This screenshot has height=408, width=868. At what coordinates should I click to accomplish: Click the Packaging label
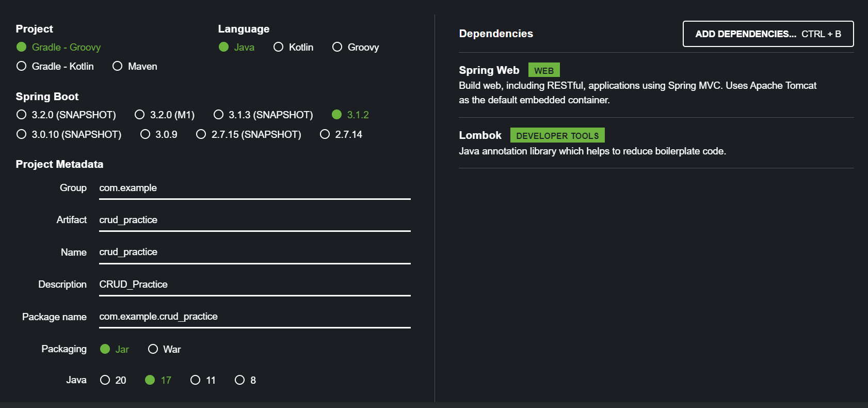coord(64,349)
